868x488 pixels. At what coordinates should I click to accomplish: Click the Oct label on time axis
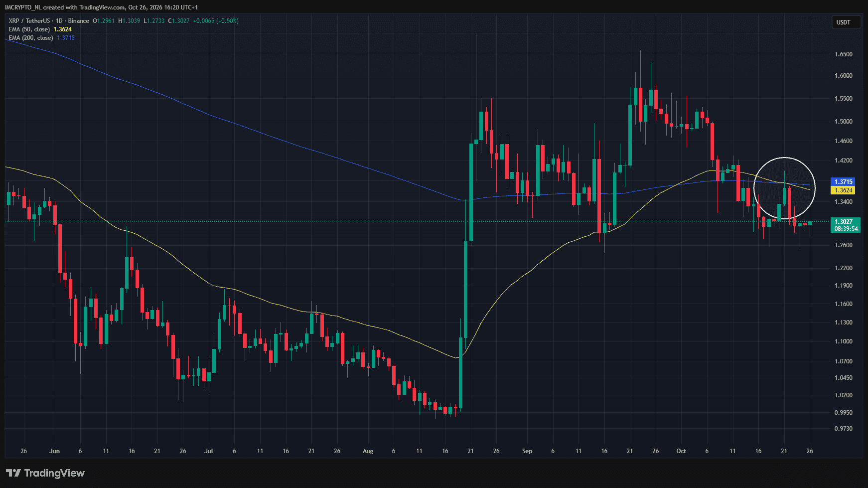pos(681,451)
